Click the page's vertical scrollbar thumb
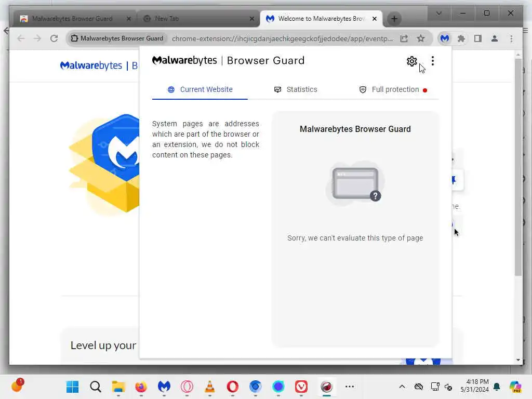Screen dimensions: 532x399 pyautogui.click(x=518, y=167)
